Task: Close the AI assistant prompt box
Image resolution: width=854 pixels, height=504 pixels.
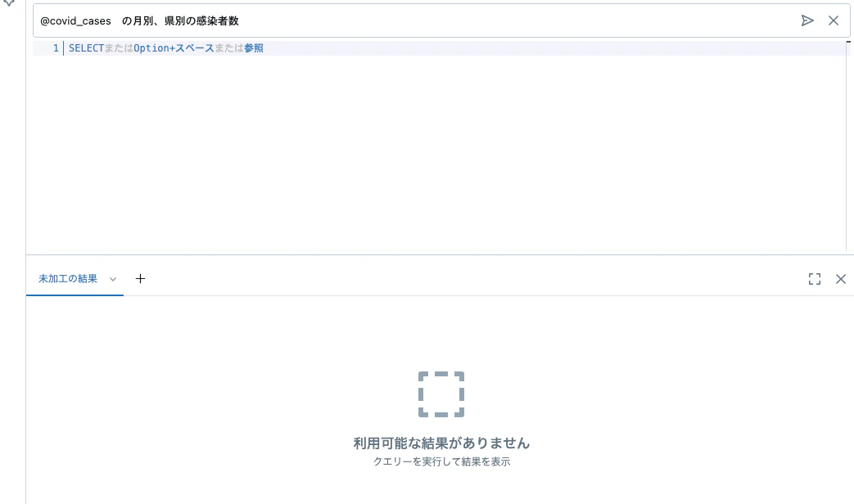Action: click(x=834, y=20)
